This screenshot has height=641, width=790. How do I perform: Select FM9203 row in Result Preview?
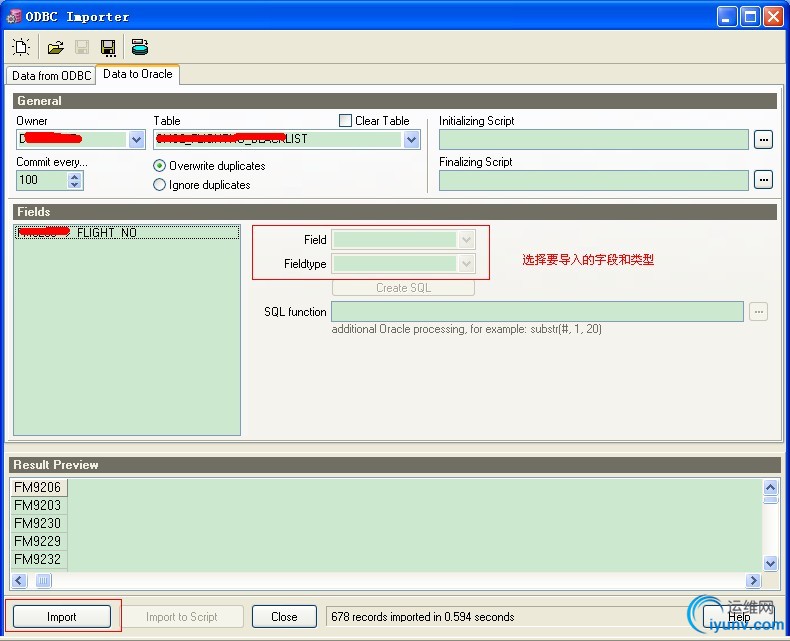(38, 505)
